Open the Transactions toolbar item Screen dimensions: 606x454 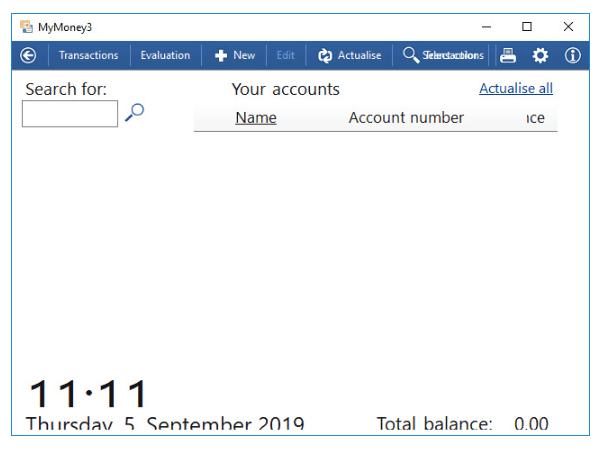pos(89,56)
